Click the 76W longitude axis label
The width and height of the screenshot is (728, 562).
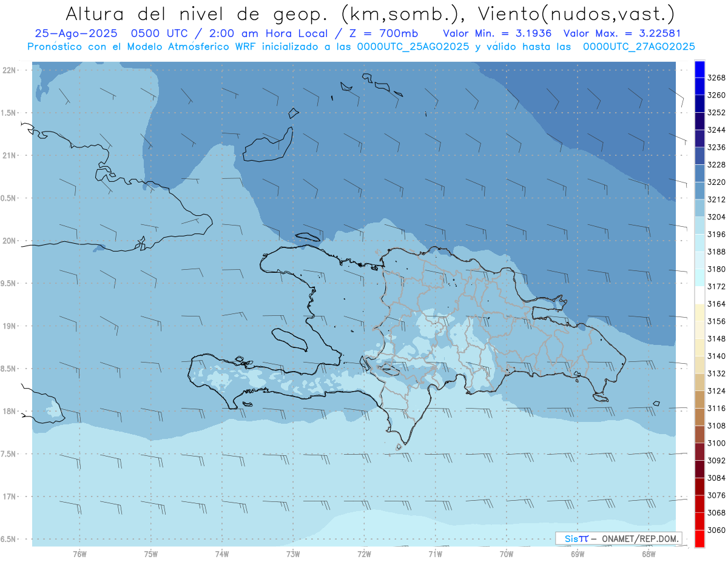[79, 554]
